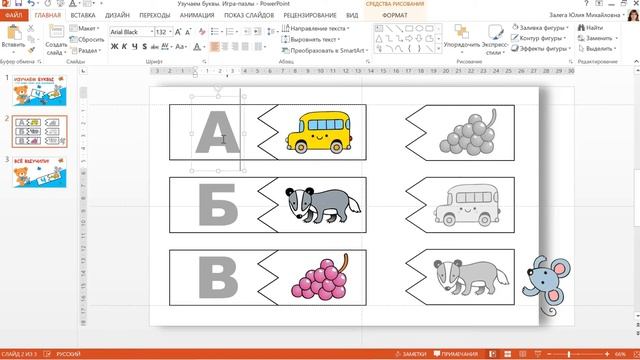Screen dimensions: 640x360
Task: Toggle align text left
Action: tap(215, 47)
